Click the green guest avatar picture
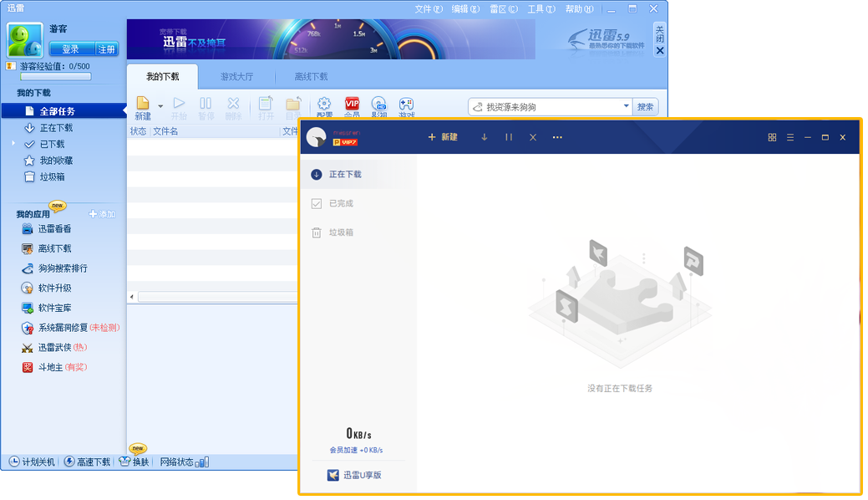The width and height of the screenshot is (868, 500). point(24,40)
